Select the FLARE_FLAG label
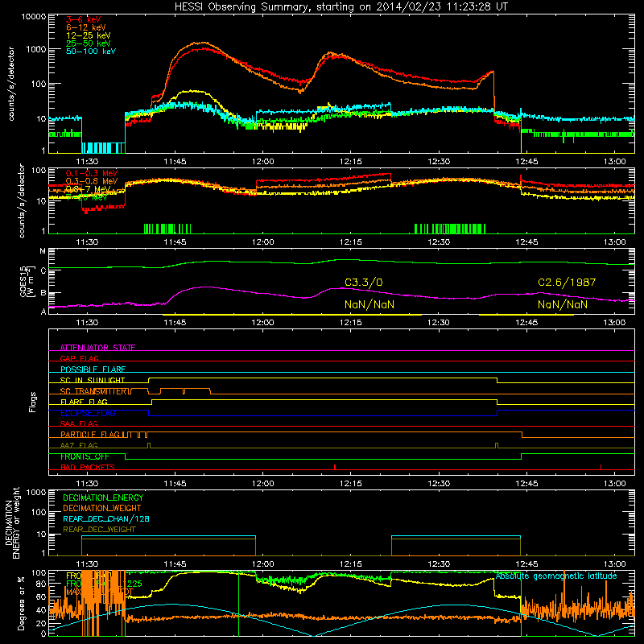644x644 pixels. (84, 402)
